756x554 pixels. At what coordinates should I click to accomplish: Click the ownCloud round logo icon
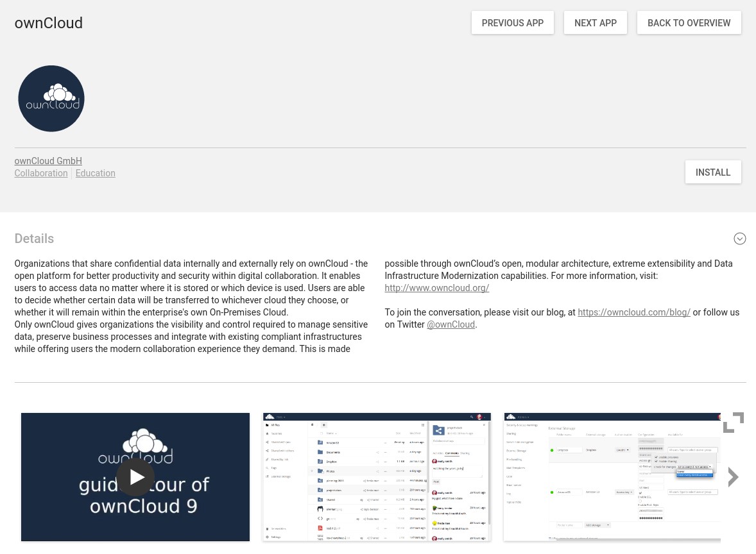tap(51, 99)
